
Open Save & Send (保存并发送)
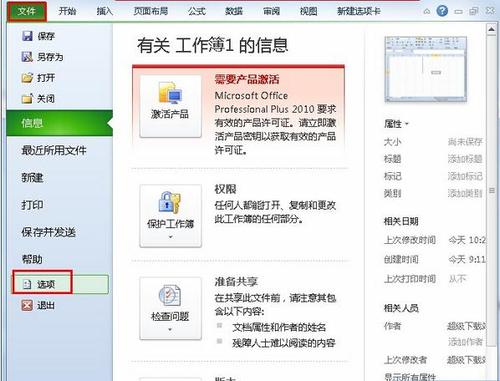coord(49,232)
